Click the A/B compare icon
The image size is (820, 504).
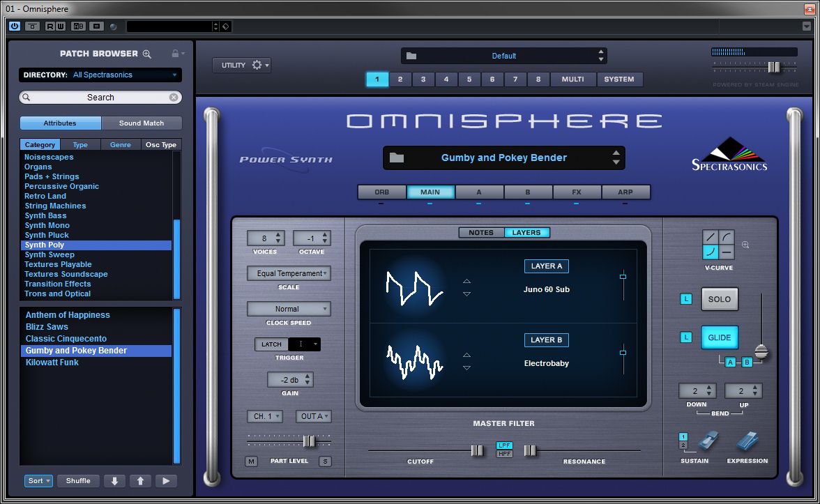[x=78, y=26]
